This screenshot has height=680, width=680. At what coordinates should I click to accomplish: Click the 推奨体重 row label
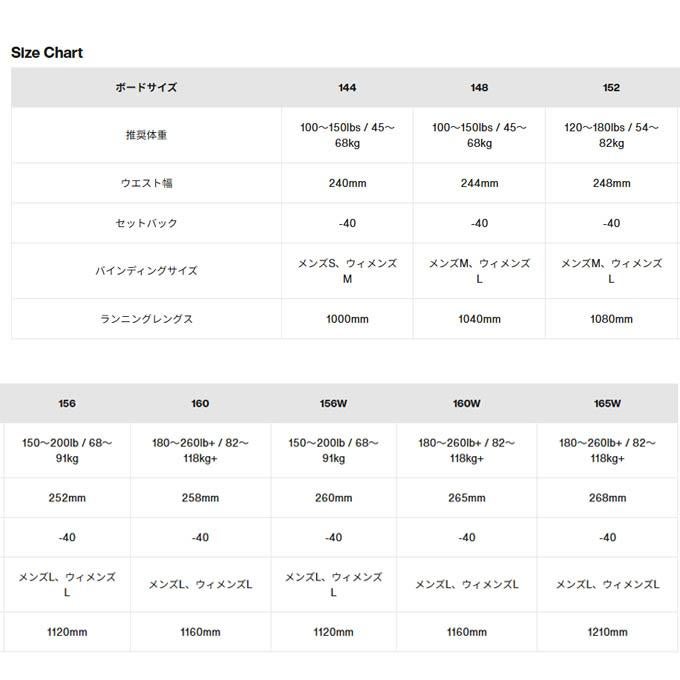click(145, 135)
